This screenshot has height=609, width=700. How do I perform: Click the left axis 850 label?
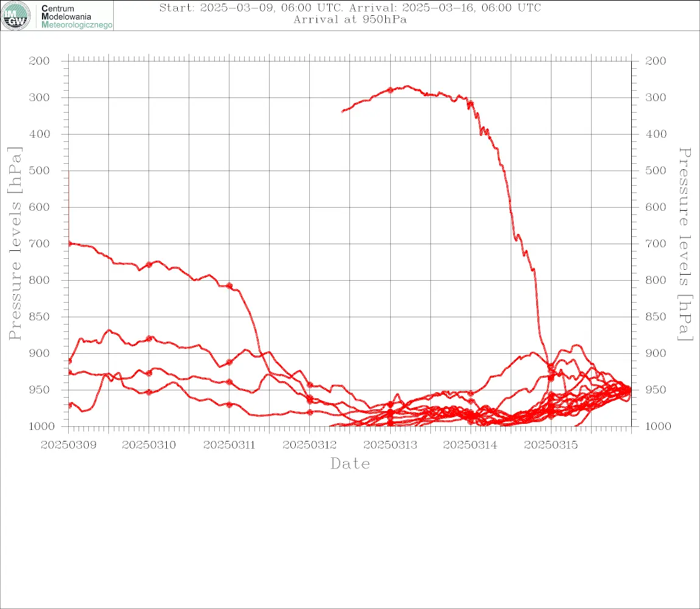40,317
